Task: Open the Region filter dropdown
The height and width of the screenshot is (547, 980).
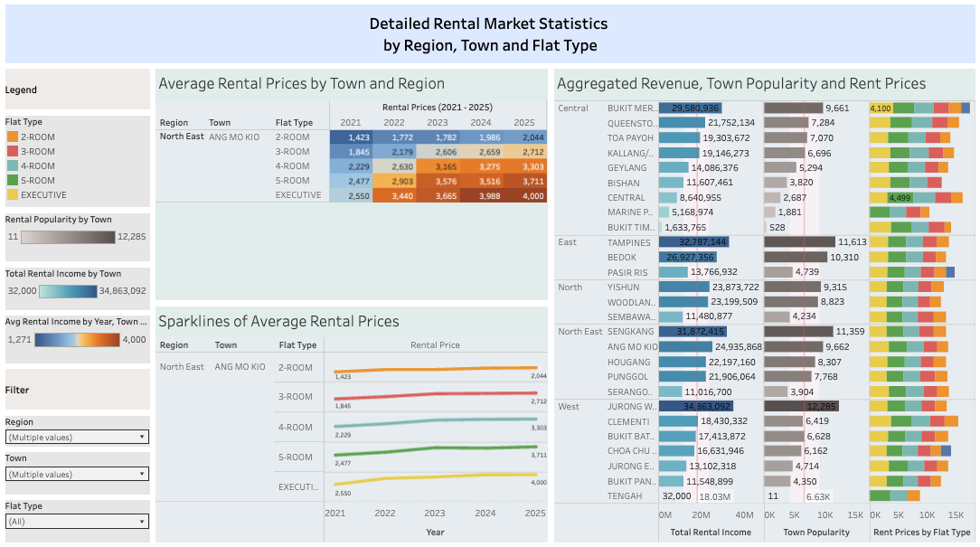Action: pos(77,437)
